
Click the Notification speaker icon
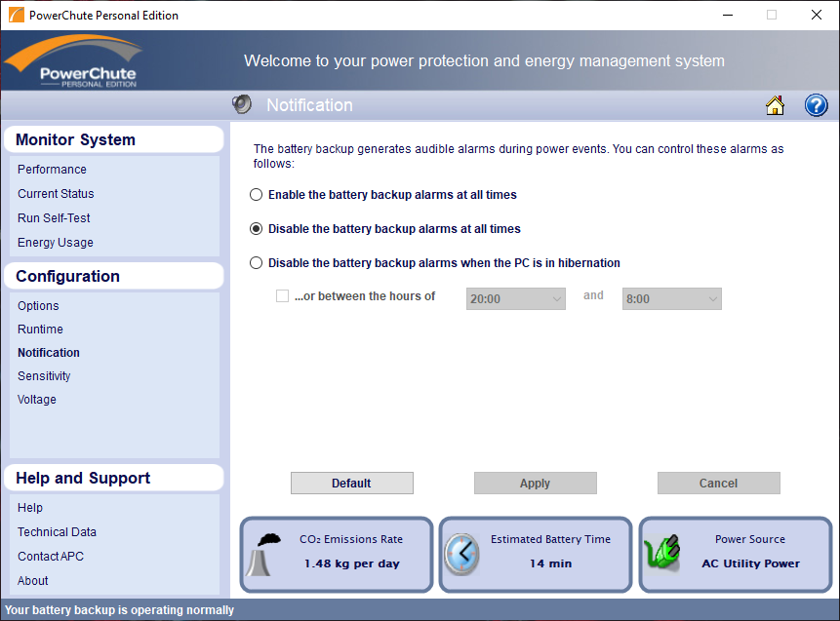(x=242, y=104)
